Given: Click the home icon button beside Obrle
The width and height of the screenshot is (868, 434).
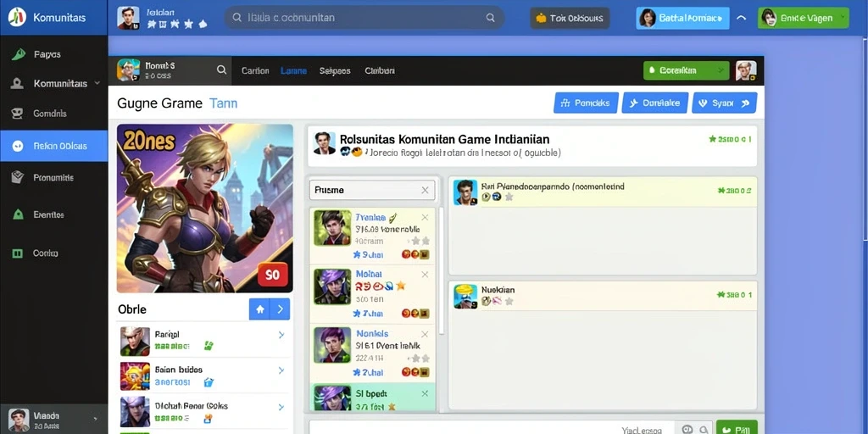Looking at the screenshot, I should tap(259, 309).
